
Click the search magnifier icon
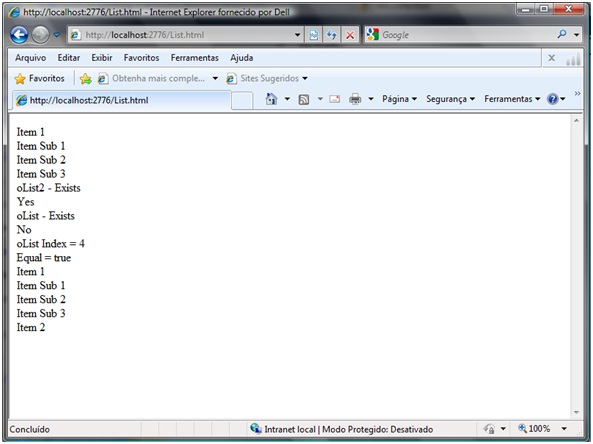coord(562,34)
